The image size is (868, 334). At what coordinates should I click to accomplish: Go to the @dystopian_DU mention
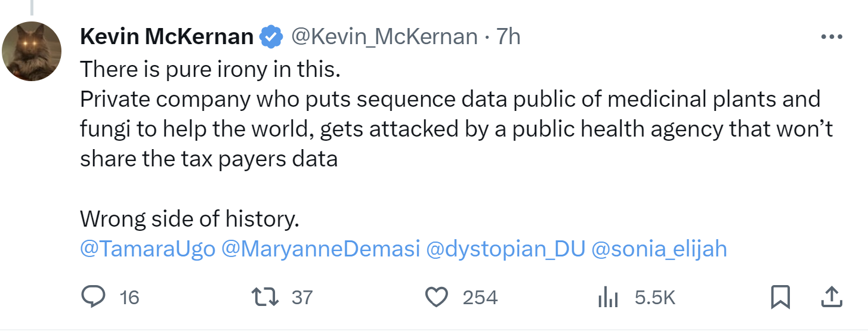click(506, 249)
